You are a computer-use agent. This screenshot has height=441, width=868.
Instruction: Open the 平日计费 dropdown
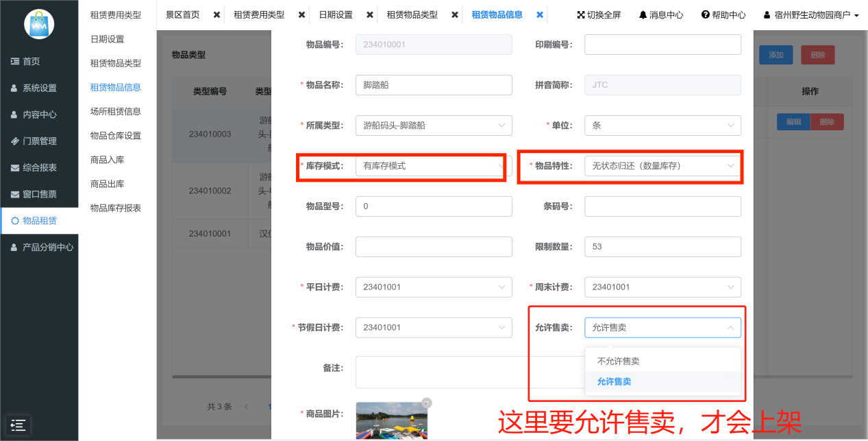click(x=434, y=287)
